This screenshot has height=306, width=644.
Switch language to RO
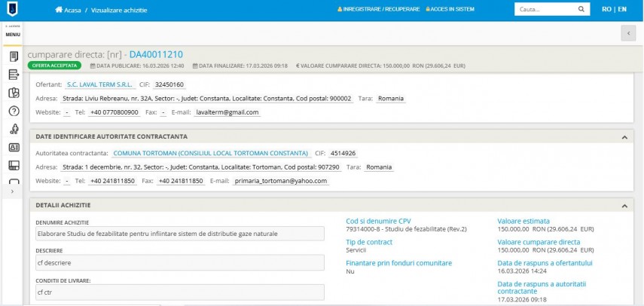tap(606, 10)
